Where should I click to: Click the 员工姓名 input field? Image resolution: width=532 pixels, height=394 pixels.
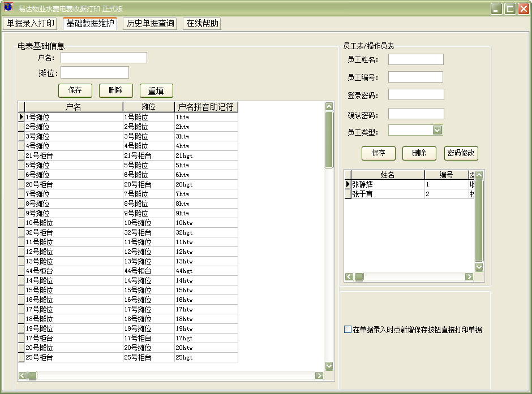415,59
